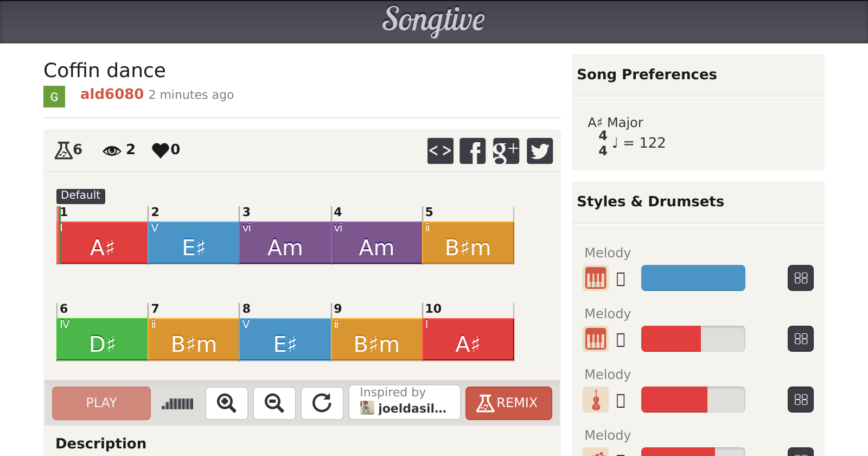868x456 pixels.
Task: Toggle the third Melody track checkbox
Action: pyautogui.click(x=621, y=401)
